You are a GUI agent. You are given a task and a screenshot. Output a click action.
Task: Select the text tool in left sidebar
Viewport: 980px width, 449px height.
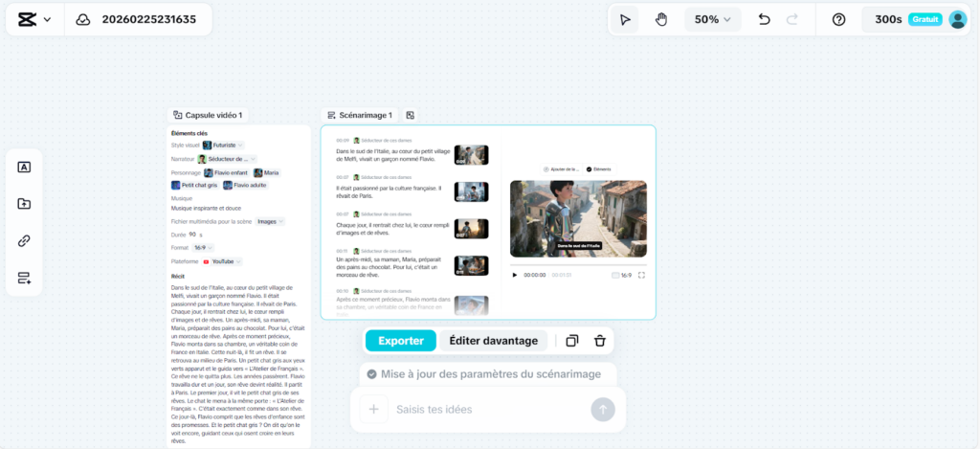coord(24,167)
